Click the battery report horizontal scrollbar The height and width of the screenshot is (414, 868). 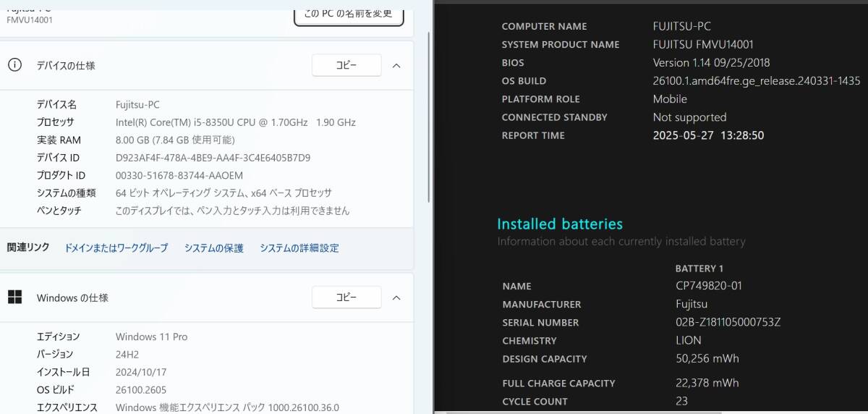[x=579, y=412]
